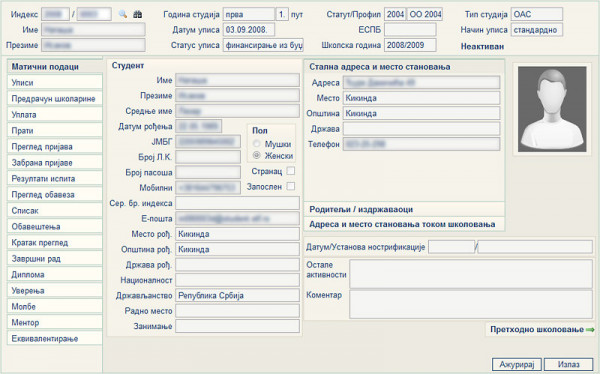Click the Неактиван status text

click(482, 46)
